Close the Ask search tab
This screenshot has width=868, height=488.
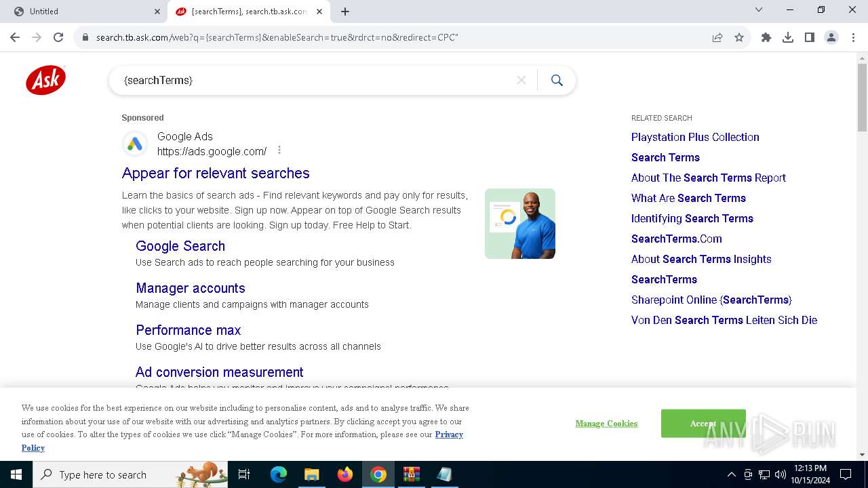(x=319, y=12)
